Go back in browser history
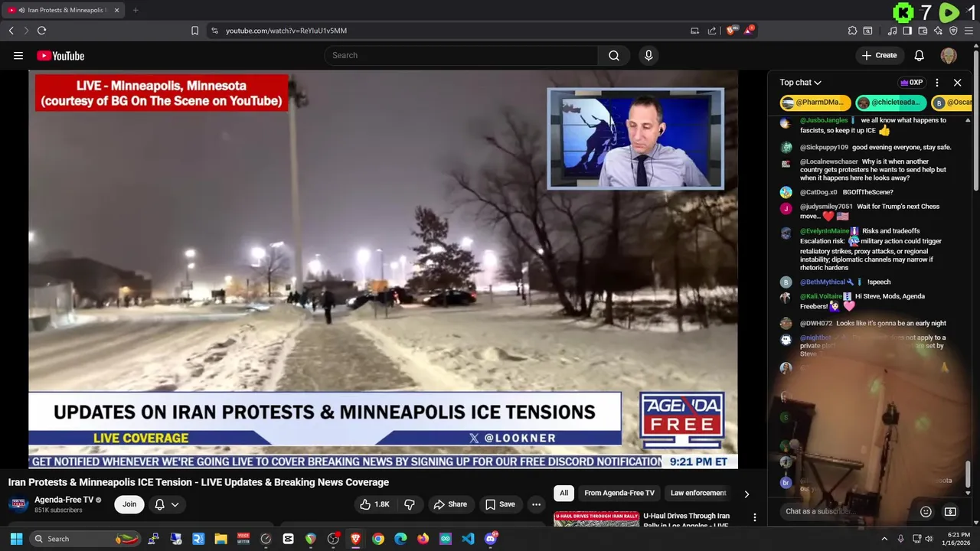This screenshot has height=551, width=980. pyautogui.click(x=11, y=31)
